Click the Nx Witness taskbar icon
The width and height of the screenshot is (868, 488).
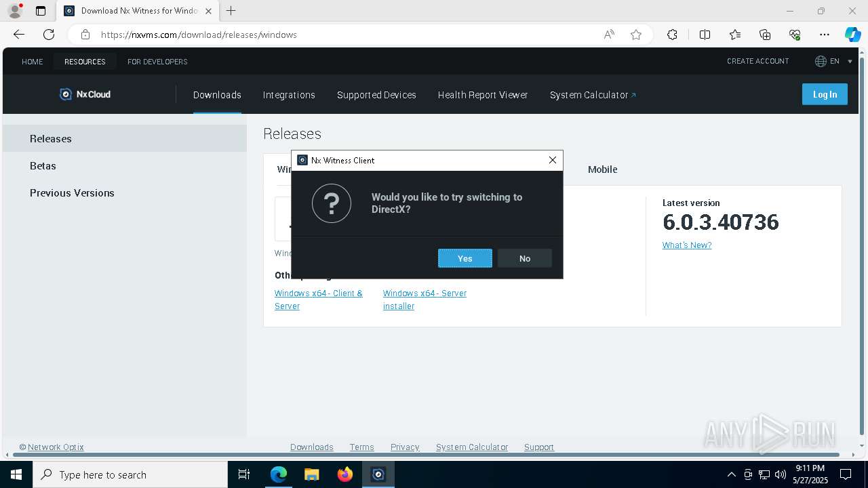[378, 474]
